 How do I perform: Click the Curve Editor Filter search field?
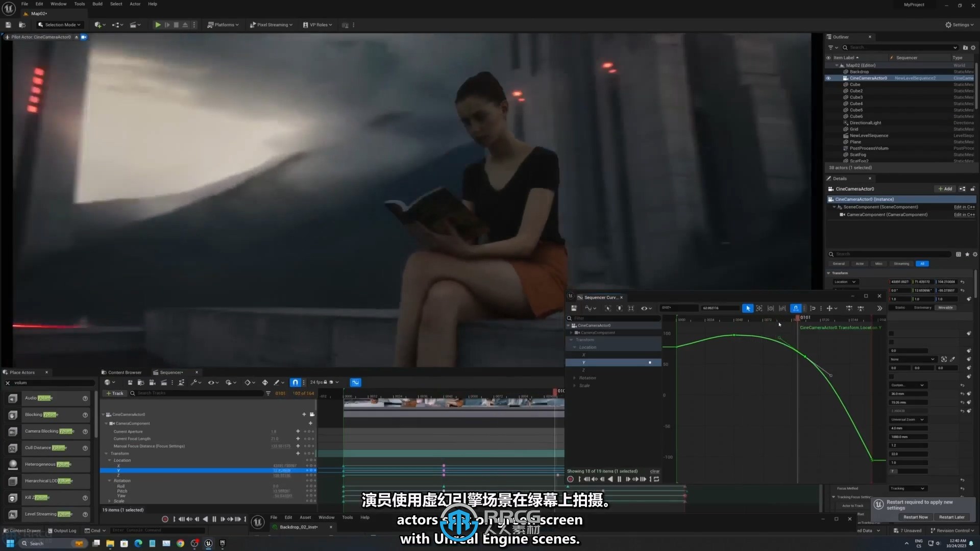point(614,318)
